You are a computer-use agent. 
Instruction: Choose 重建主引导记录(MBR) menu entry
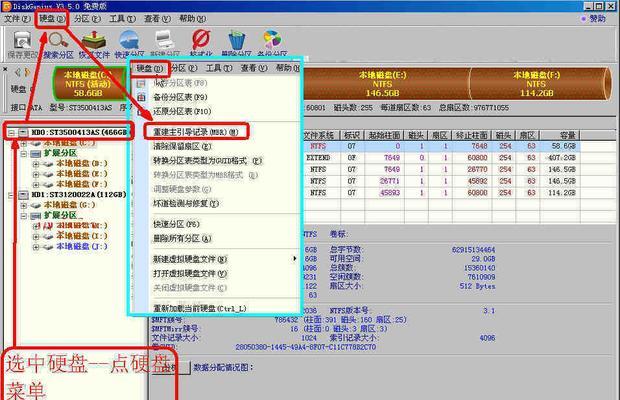click(x=196, y=132)
